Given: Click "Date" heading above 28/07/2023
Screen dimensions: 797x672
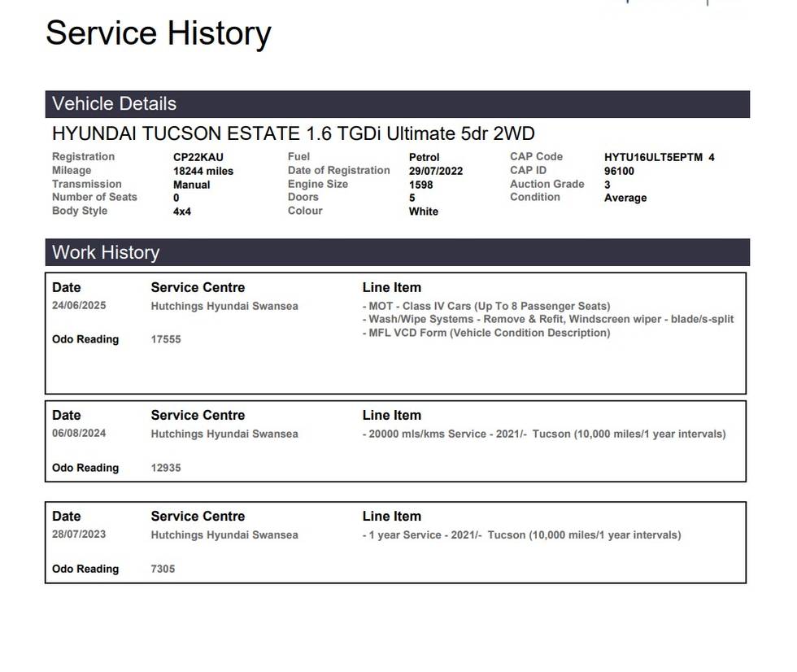Looking at the screenshot, I should tap(67, 516).
